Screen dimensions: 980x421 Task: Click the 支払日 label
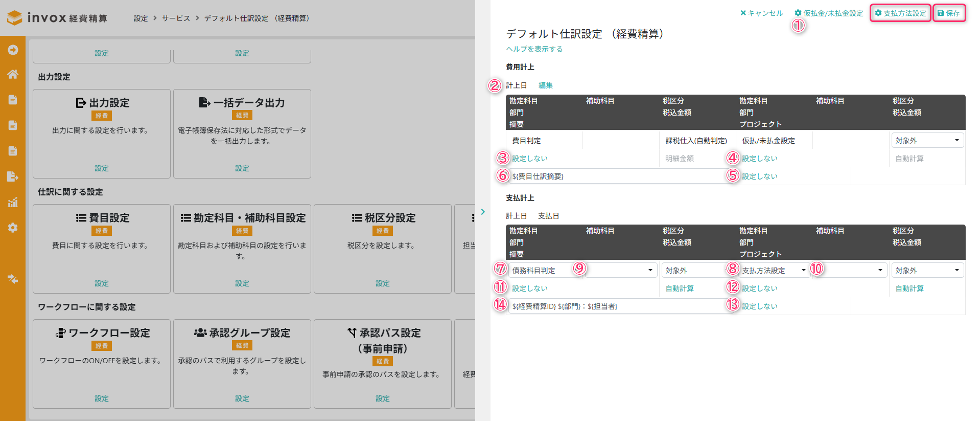pyautogui.click(x=549, y=216)
